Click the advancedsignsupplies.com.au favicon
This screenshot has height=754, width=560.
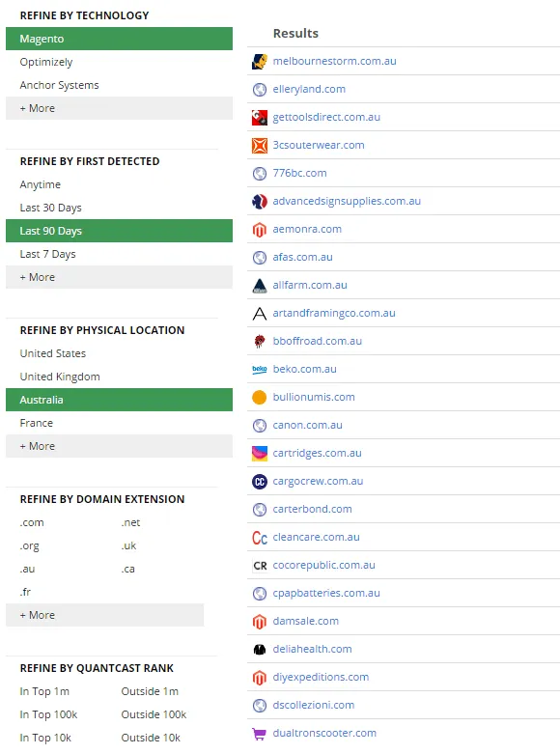(x=260, y=202)
